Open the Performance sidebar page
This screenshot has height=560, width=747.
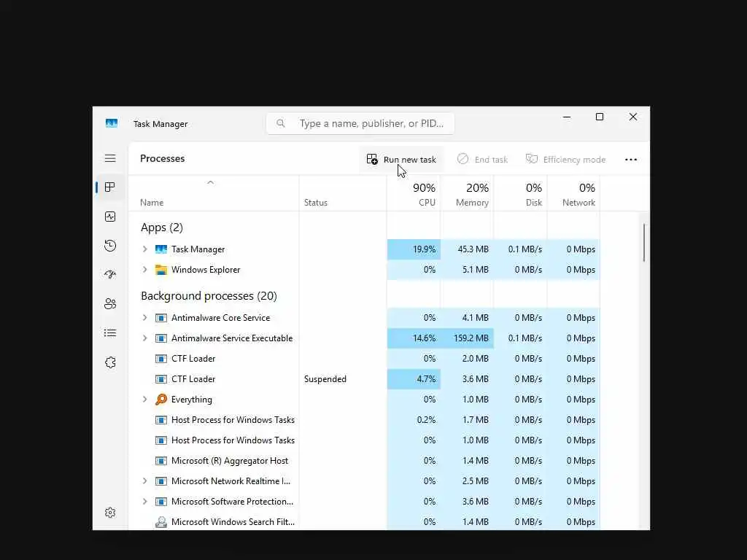click(x=110, y=217)
